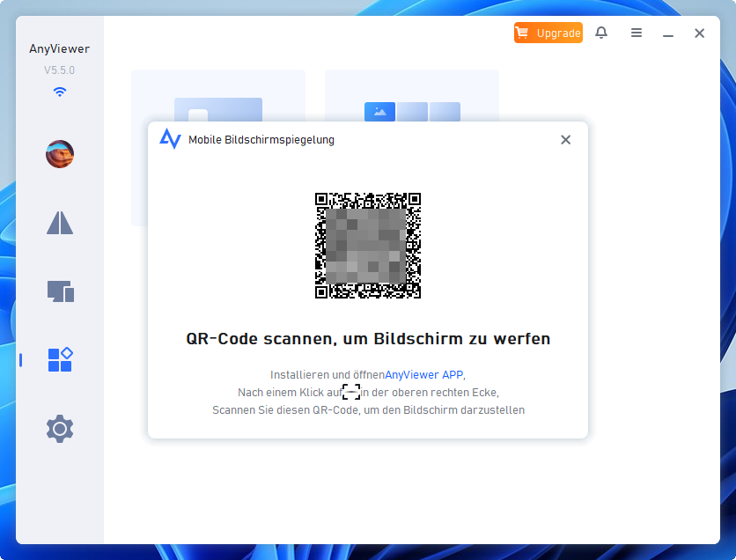Close the AnyViewer window
736x560 pixels.
(x=699, y=33)
